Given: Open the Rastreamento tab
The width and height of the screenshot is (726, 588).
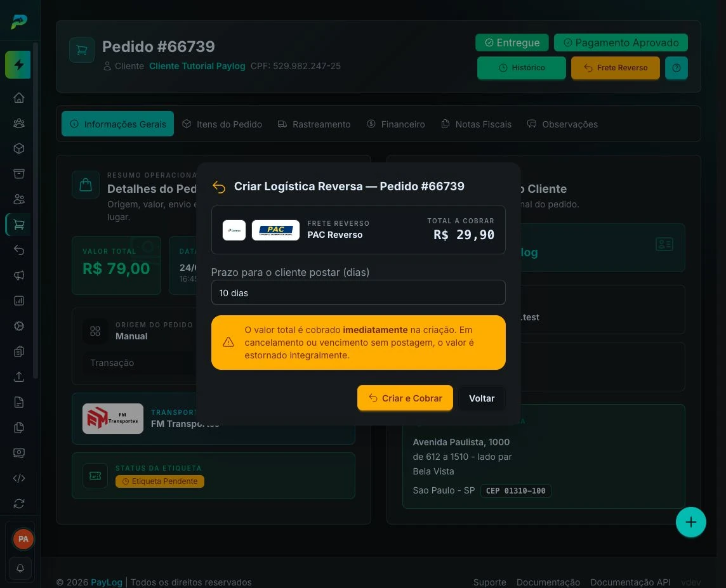Looking at the screenshot, I should pos(314,124).
